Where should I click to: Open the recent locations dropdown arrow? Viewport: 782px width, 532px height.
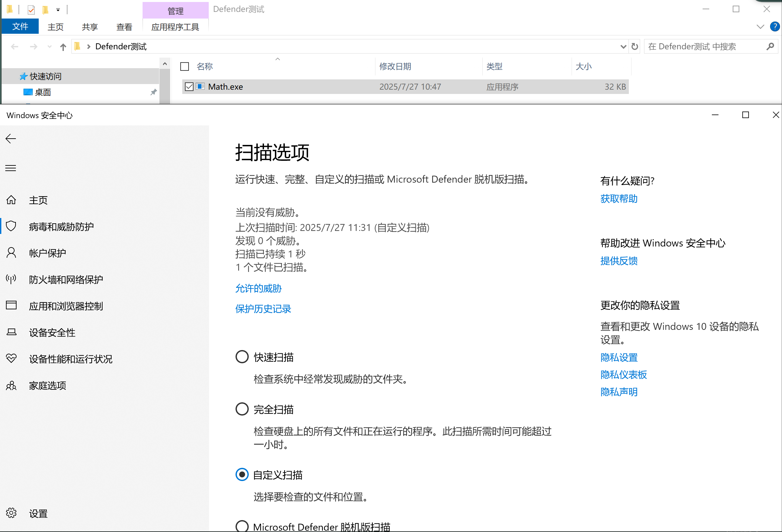point(50,46)
